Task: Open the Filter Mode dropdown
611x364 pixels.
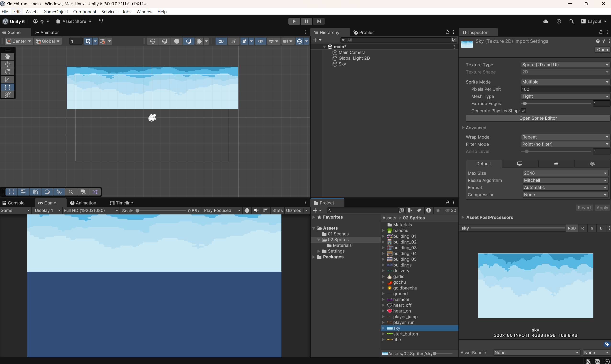Action: (x=565, y=144)
